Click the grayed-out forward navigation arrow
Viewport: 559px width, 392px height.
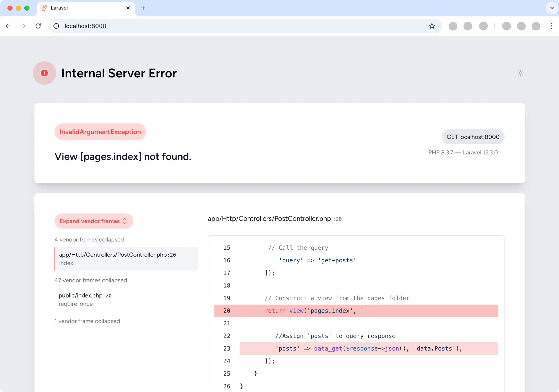click(23, 26)
